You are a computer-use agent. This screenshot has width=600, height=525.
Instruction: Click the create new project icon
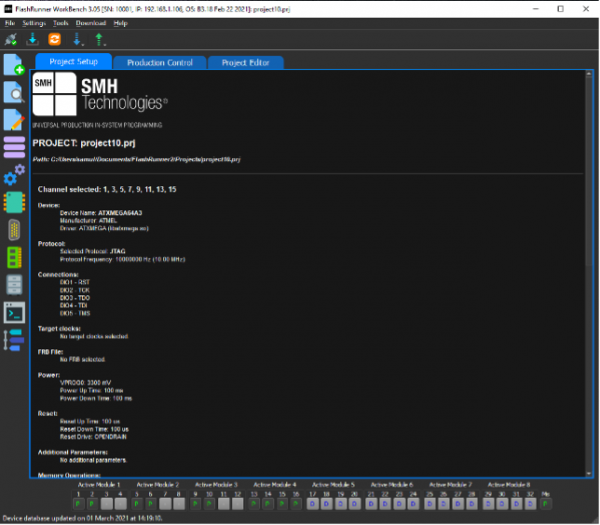(14, 67)
